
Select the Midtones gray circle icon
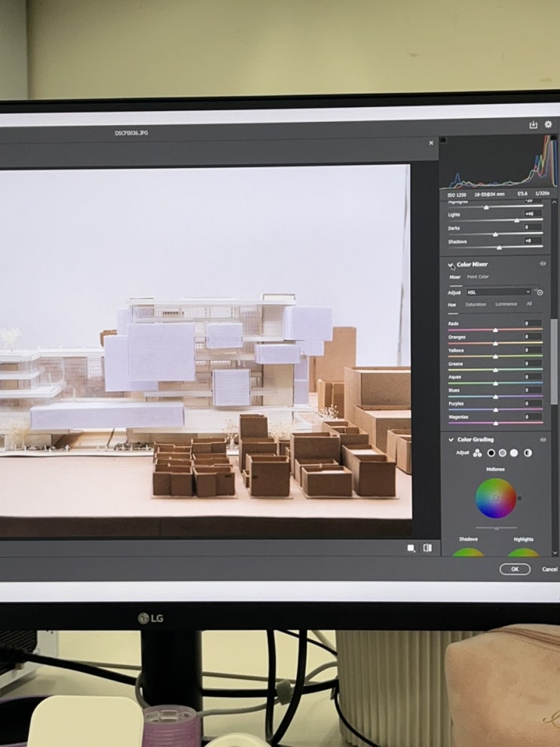click(x=503, y=452)
